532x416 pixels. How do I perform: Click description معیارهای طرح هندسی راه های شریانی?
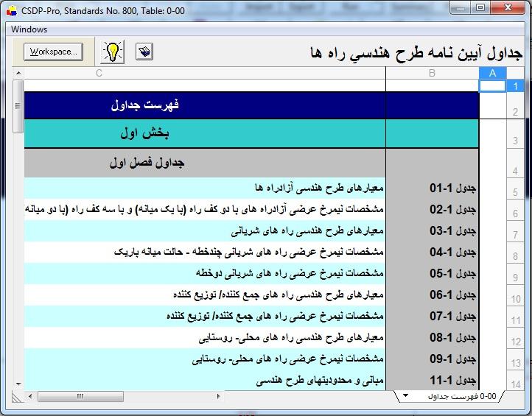[307, 231]
